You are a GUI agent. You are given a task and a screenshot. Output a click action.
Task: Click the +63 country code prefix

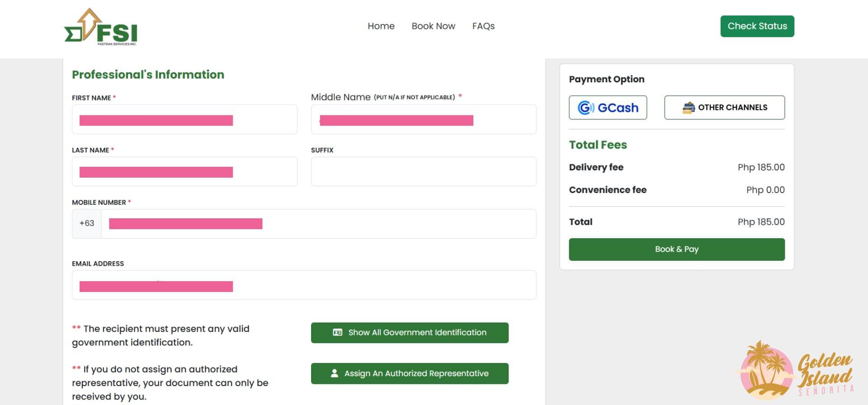coord(87,223)
